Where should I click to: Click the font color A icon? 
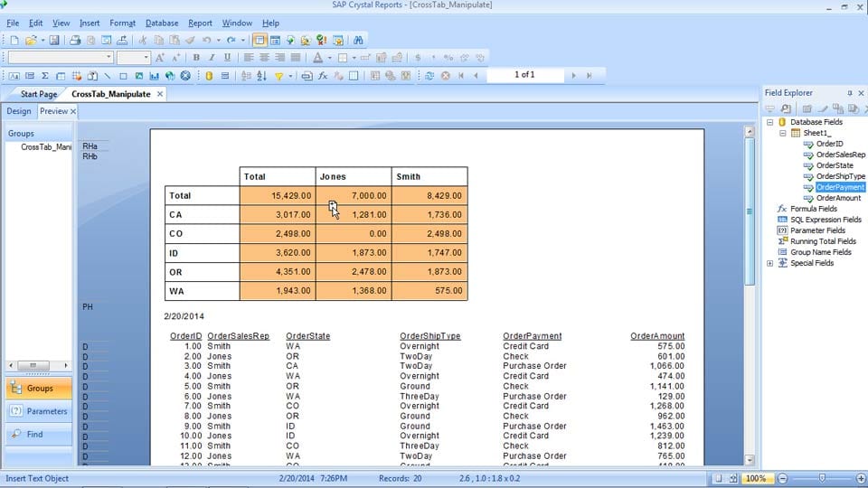click(317, 58)
